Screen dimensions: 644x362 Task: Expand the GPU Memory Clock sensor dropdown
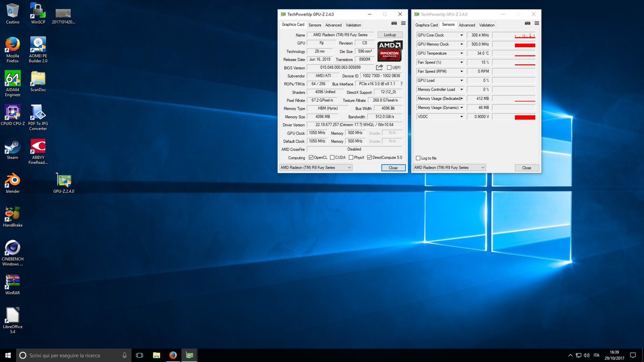click(461, 45)
